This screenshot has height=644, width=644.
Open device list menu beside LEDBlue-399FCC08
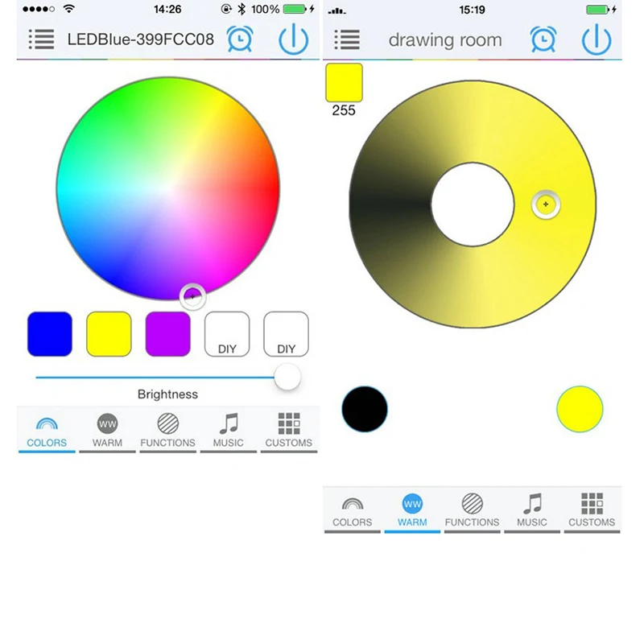pyautogui.click(x=42, y=39)
